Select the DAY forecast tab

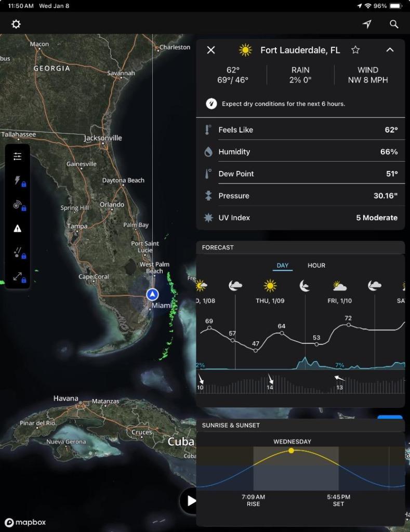click(x=283, y=265)
